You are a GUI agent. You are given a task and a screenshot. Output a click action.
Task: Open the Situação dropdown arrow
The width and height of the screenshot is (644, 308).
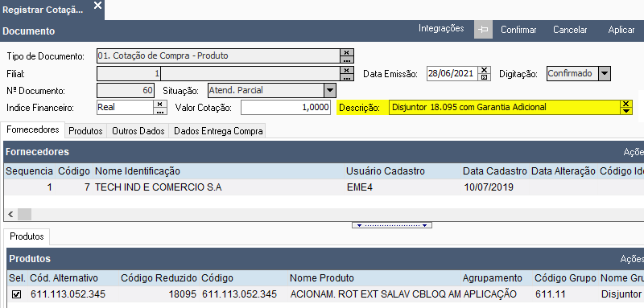[x=329, y=90]
